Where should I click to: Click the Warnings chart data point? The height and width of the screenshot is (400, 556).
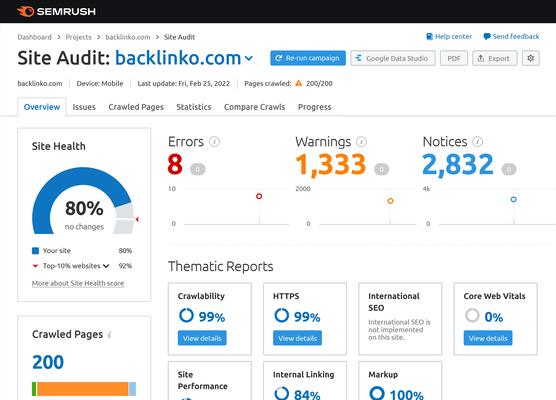(390, 201)
